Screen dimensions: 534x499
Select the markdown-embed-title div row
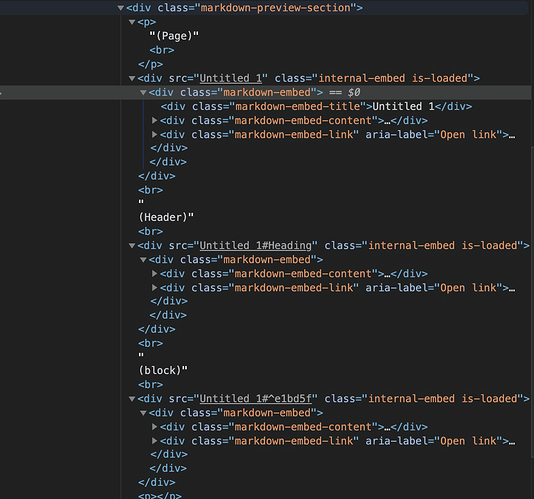[x=316, y=107]
